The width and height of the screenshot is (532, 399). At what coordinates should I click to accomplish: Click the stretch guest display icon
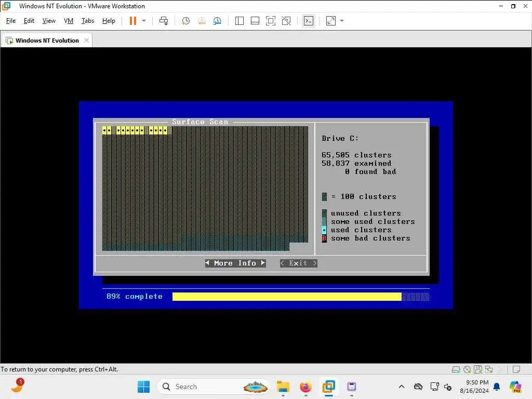331,21
